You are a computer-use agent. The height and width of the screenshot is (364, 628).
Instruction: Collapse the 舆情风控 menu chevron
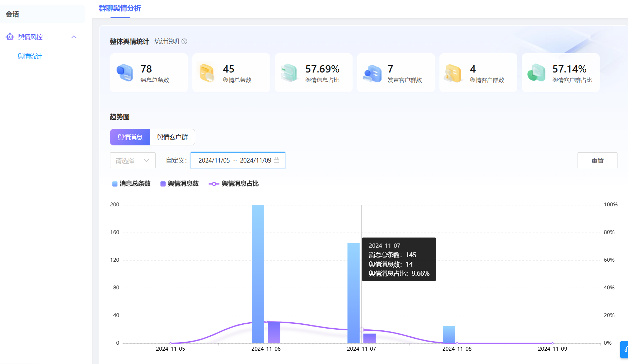pyautogui.click(x=74, y=37)
